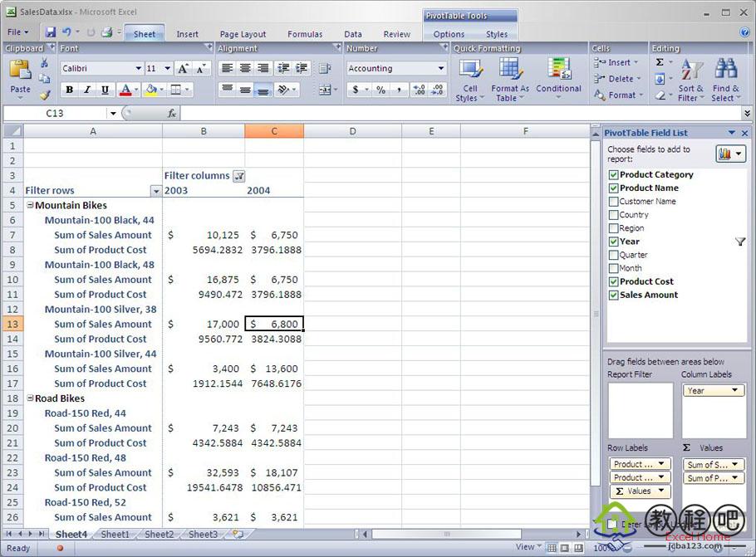
Task: Collapse the Road Bikes group
Action: [31, 398]
